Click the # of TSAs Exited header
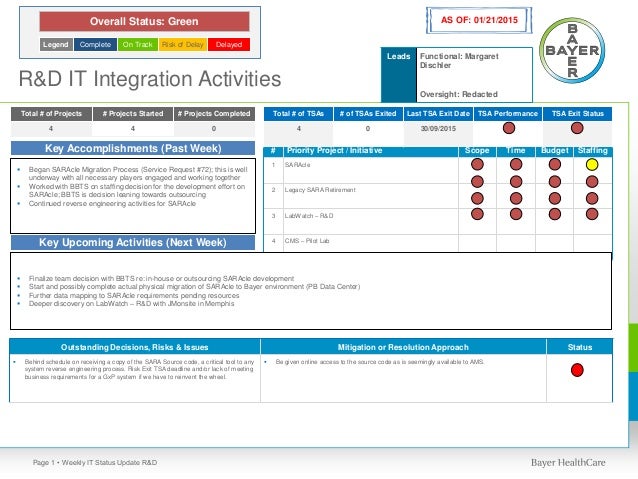Image resolution: width=638 pixels, height=479 pixels. tap(368, 114)
